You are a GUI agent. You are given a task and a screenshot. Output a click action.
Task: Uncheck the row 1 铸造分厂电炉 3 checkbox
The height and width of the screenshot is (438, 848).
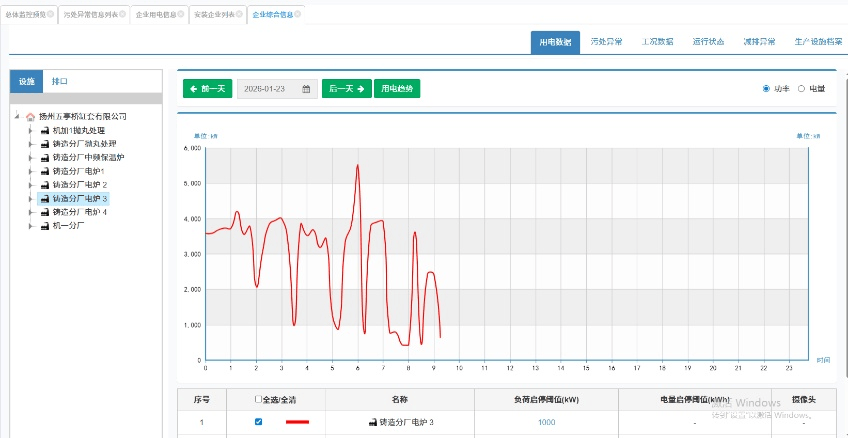tap(259, 422)
